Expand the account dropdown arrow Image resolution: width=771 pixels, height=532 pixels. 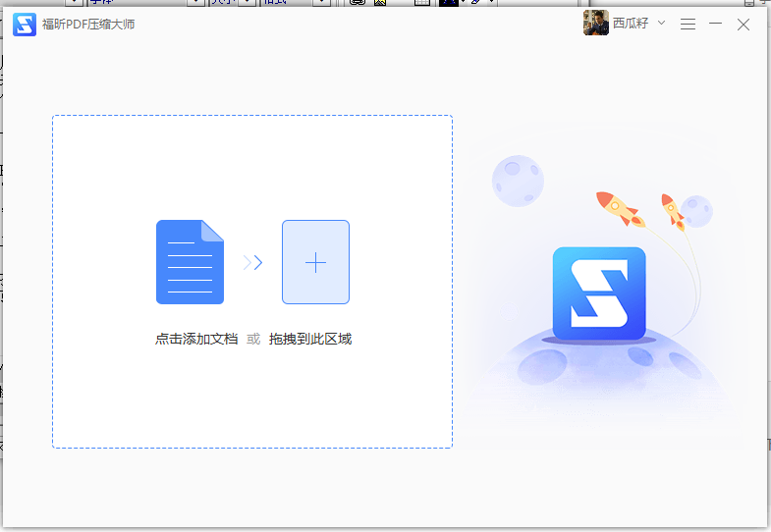[x=661, y=23]
